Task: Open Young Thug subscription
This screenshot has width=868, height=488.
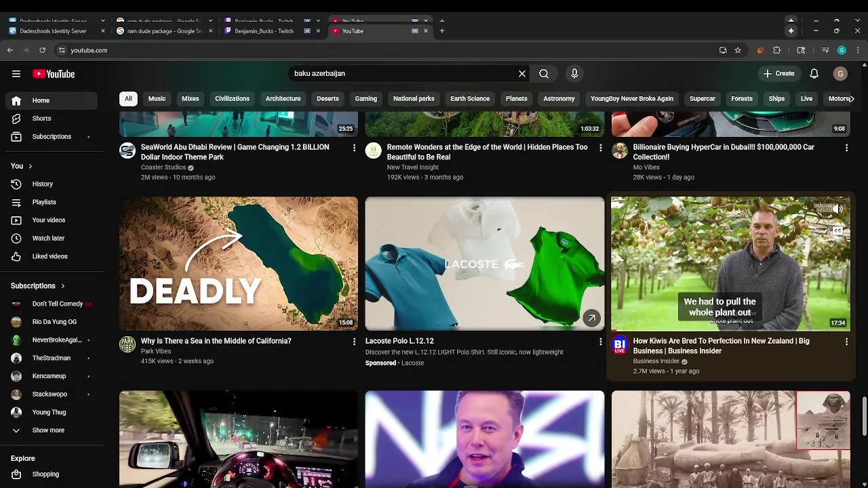Action: 52,412
